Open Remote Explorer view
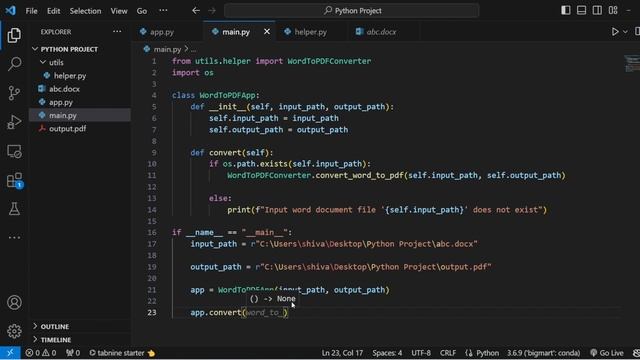Viewport: 640px width, 360px height. [14, 151]
